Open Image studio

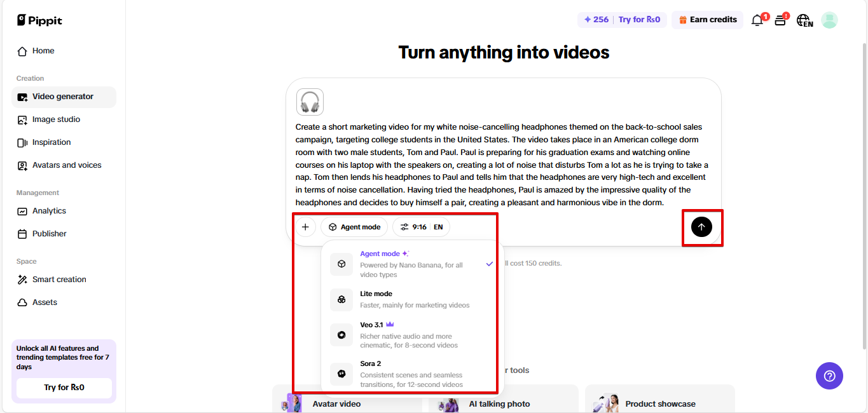[x=64, y=119]
